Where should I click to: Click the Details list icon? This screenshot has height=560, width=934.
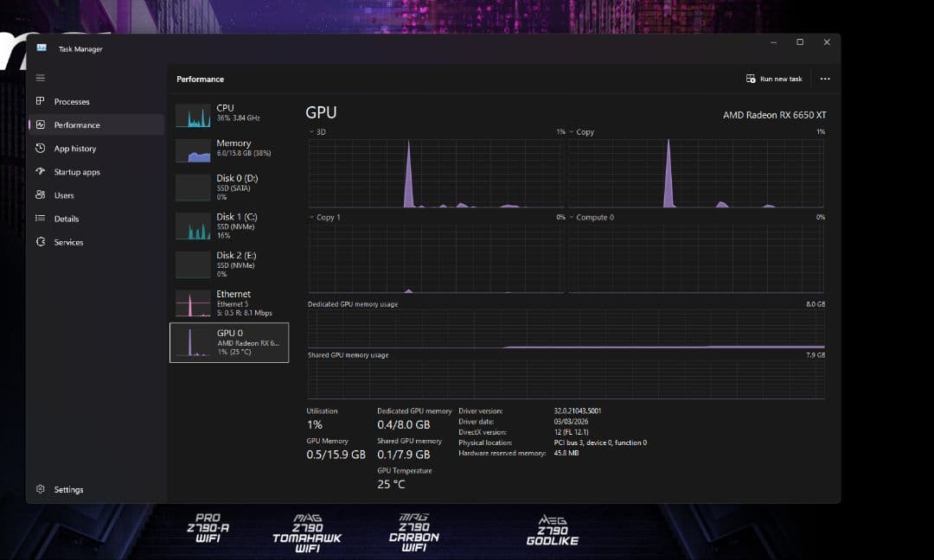coord(41,219)
